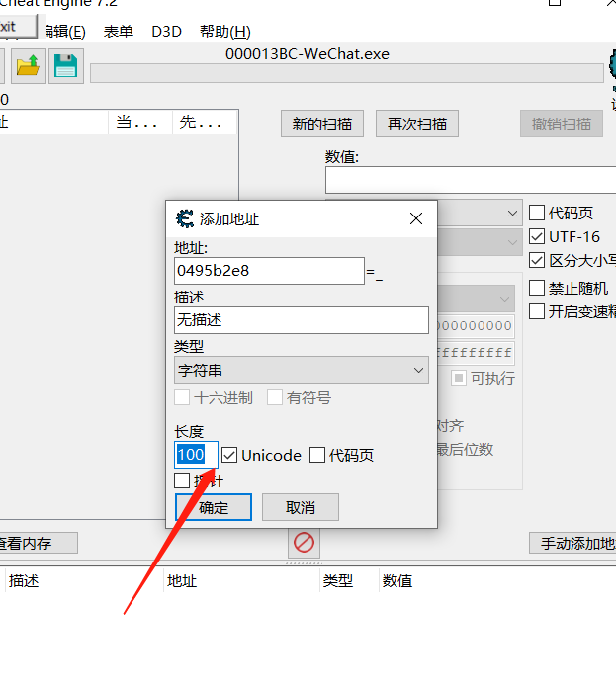Viewport: 616px width, 692px height.
Task: Click the red no-entry clear list icon
Action: coord(304,543)
